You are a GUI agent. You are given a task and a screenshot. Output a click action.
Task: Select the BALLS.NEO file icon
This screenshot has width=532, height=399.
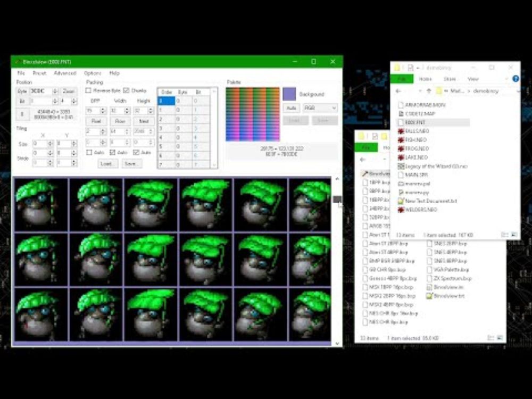pos(401,131)
